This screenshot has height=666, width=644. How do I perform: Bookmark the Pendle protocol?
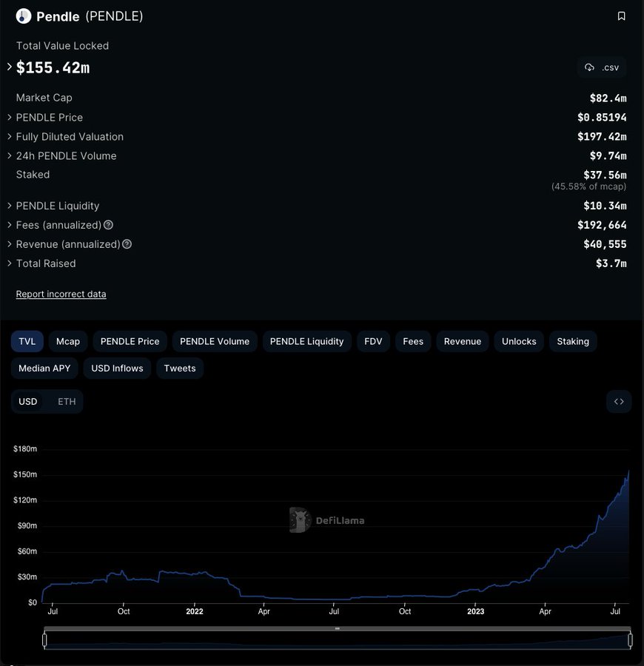point(621,16)
